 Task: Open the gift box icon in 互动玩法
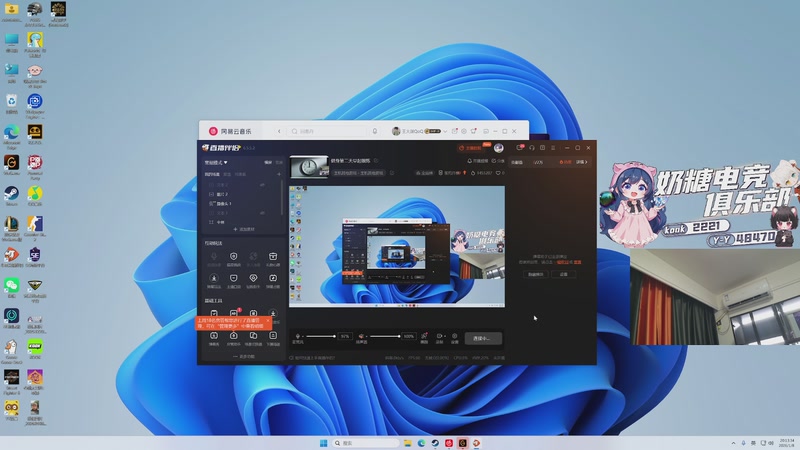point(273,258)
